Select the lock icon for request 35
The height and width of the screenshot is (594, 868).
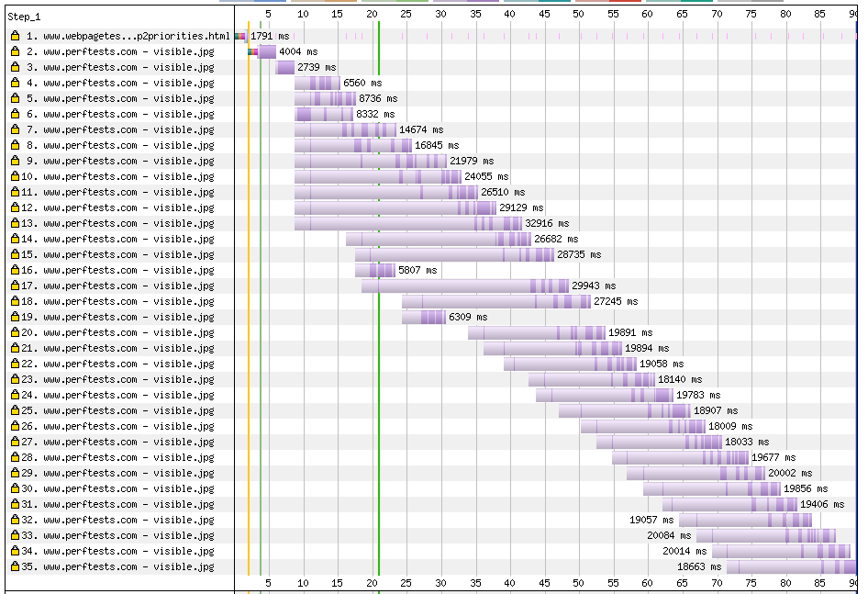coord(15,566)
